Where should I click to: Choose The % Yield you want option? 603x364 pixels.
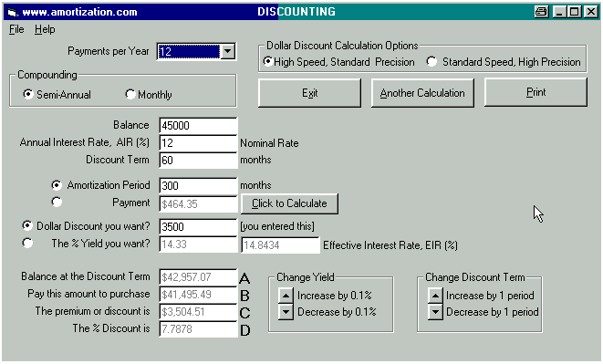tap(27, 244)
